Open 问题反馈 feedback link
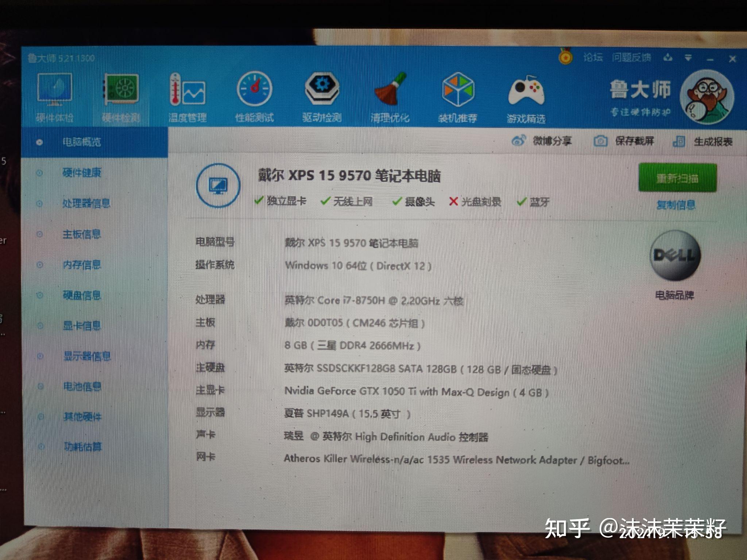The width and height of the screenshot is (747, 560). [631, 58]
